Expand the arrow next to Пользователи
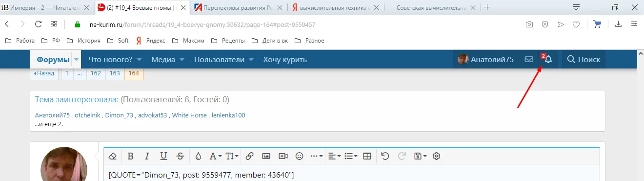The width and height of the screenshot is (644, 181). (251, 60)
